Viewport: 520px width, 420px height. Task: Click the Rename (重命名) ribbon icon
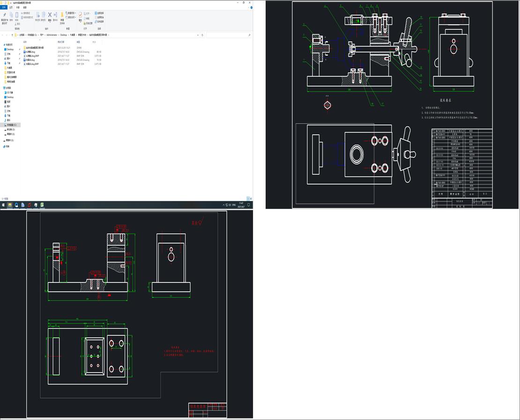pos(55,16)
